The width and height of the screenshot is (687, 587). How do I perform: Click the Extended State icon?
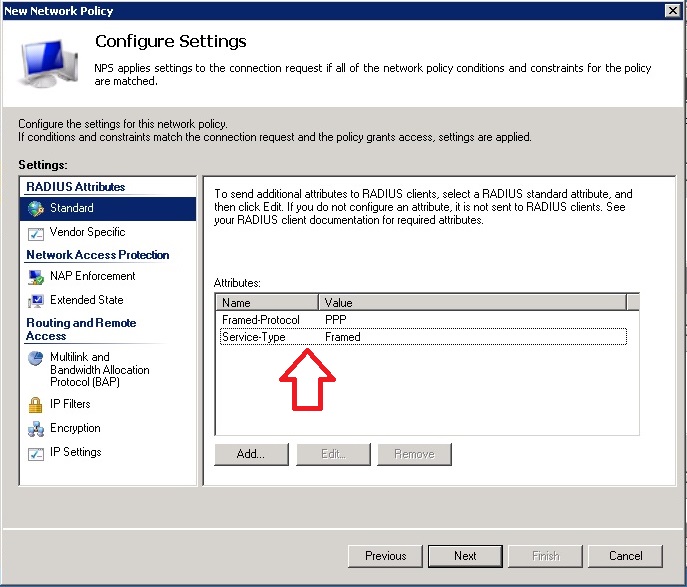[x=36, y=300]
